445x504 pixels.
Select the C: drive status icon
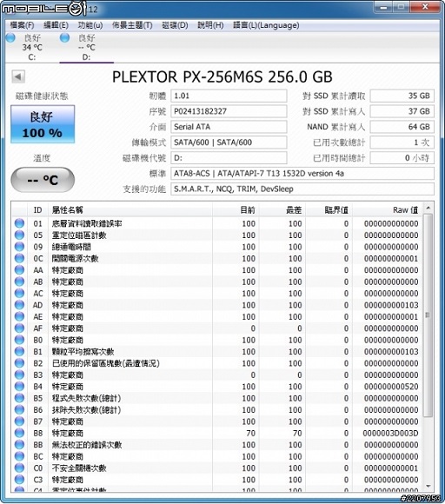click(10, 38)
